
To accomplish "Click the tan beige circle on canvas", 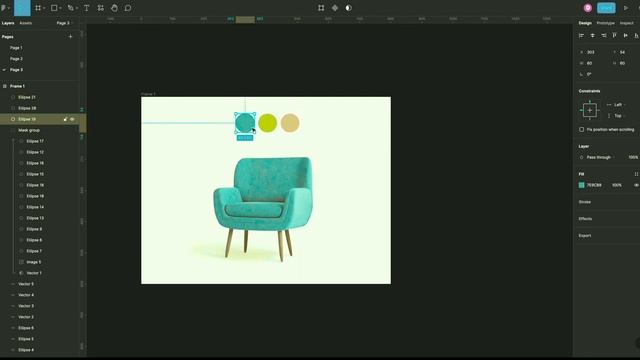I will [x=290, y=123].
